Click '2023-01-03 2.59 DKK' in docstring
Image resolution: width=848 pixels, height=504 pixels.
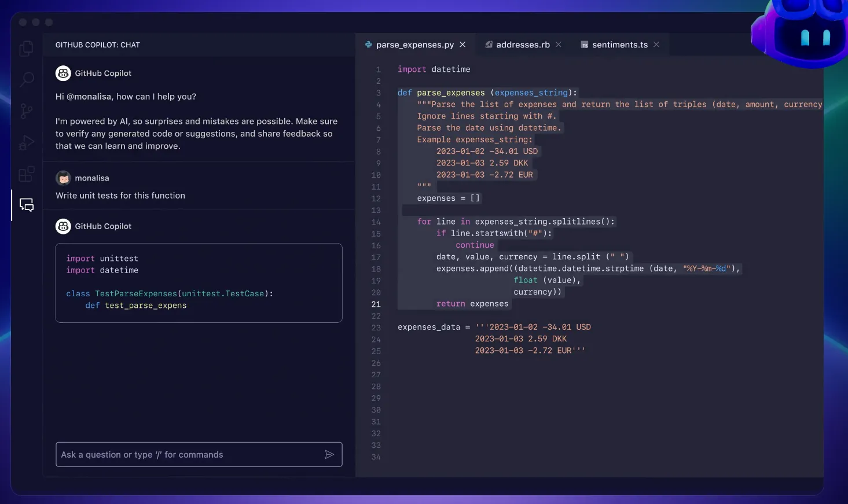tap(482, 163)
